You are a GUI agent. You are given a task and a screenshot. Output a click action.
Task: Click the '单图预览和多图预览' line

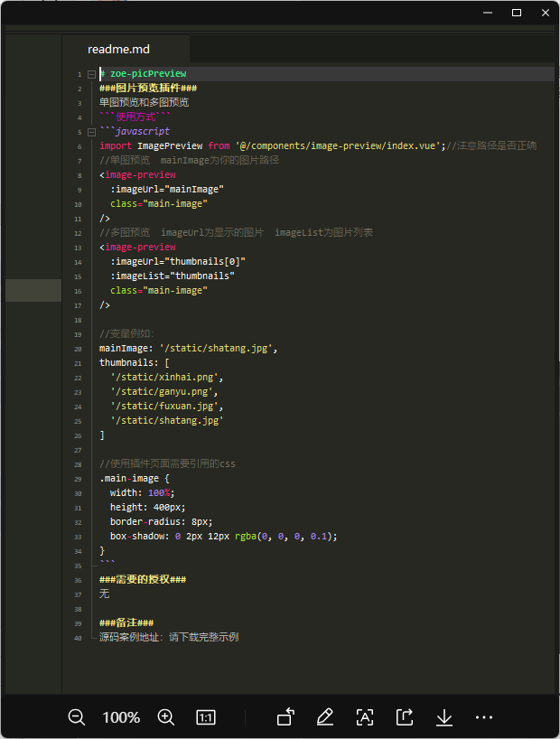[145, 102]
